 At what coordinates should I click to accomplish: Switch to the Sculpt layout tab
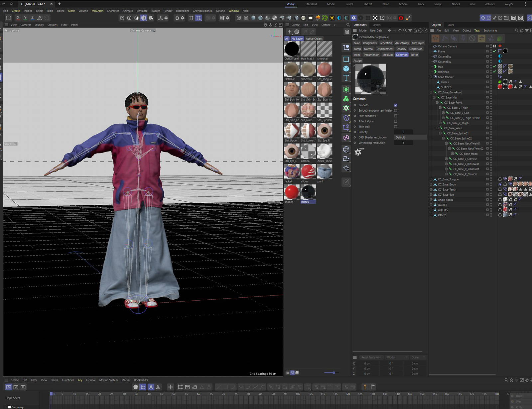tap(349, 4)
